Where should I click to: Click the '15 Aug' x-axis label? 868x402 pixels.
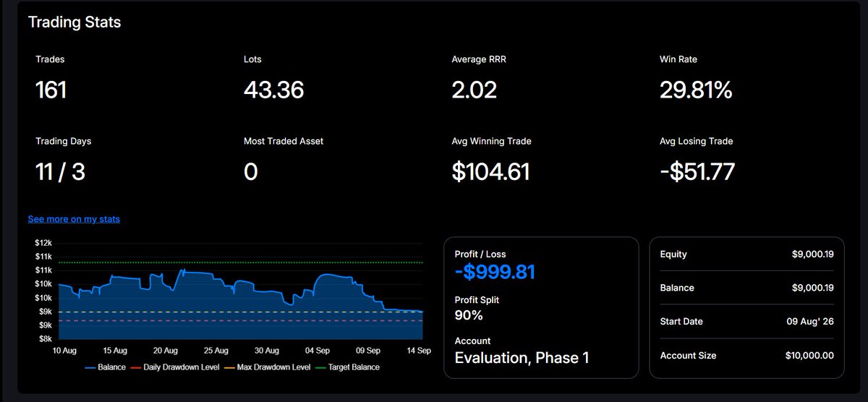coord(115,350)
